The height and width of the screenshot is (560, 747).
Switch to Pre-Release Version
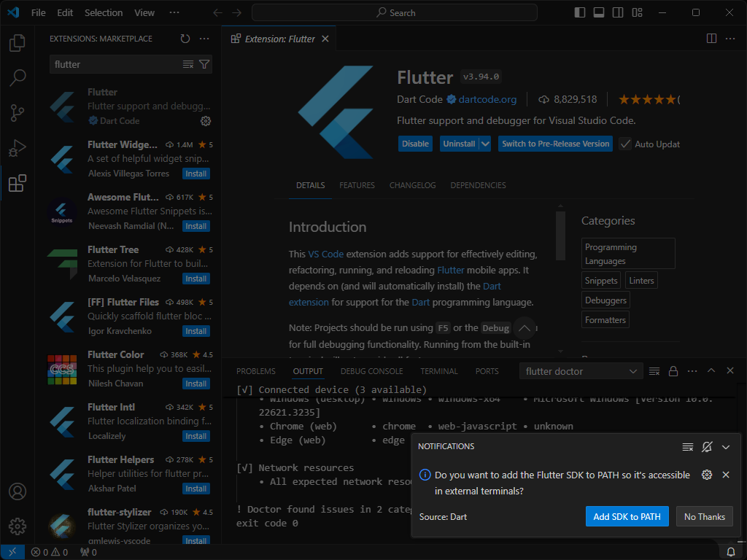555,144
